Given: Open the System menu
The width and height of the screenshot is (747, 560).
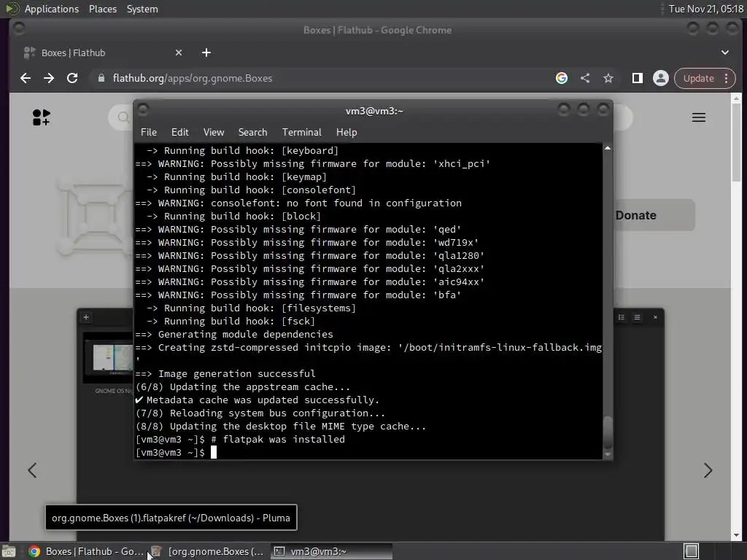Looking at the screenshot, I should (142, 9).
